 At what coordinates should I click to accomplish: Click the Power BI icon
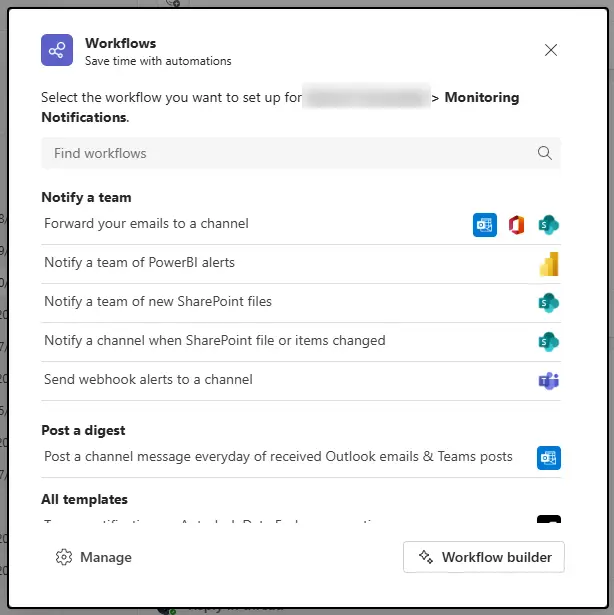(548, 263)
